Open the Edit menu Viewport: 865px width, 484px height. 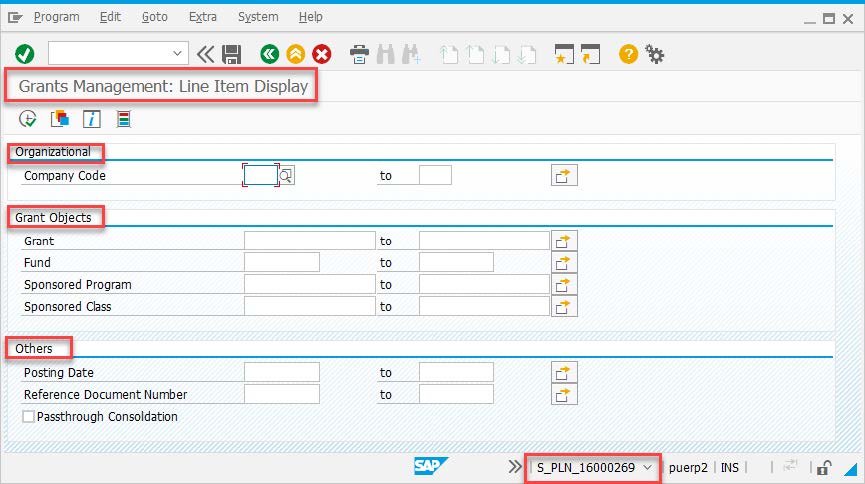[110, 17]
